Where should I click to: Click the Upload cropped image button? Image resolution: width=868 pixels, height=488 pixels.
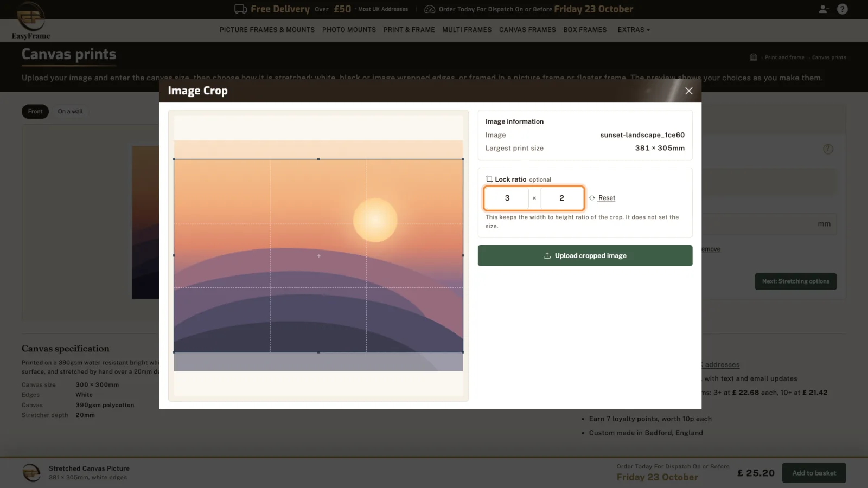[585, 255]
